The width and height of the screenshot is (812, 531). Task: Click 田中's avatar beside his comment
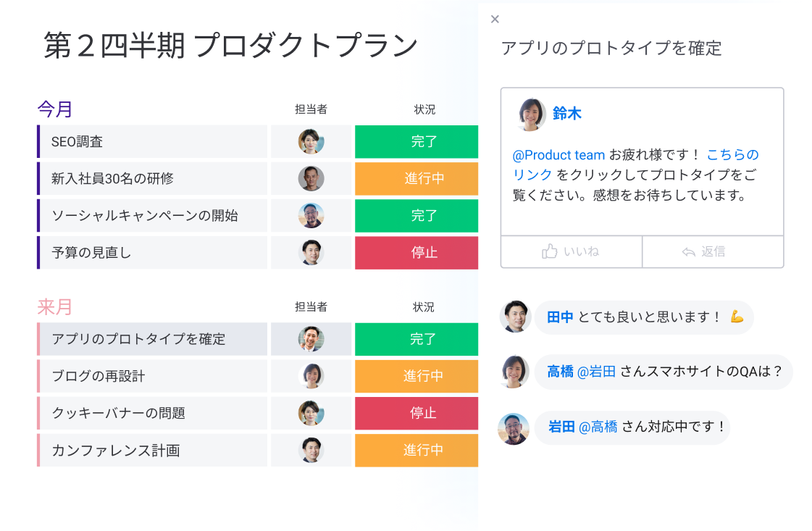515,317
